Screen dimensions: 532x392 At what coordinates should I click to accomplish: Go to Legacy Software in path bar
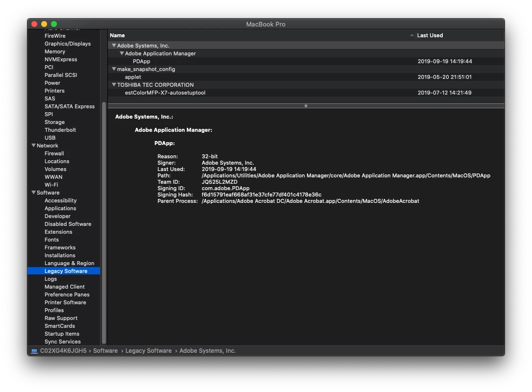coord(148,351)
